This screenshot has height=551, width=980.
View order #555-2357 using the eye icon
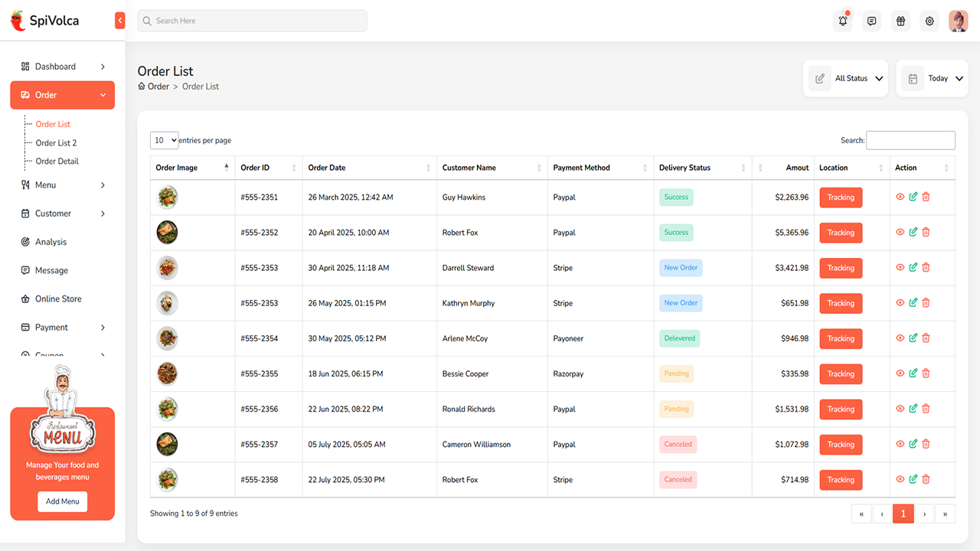click(900, 444)
